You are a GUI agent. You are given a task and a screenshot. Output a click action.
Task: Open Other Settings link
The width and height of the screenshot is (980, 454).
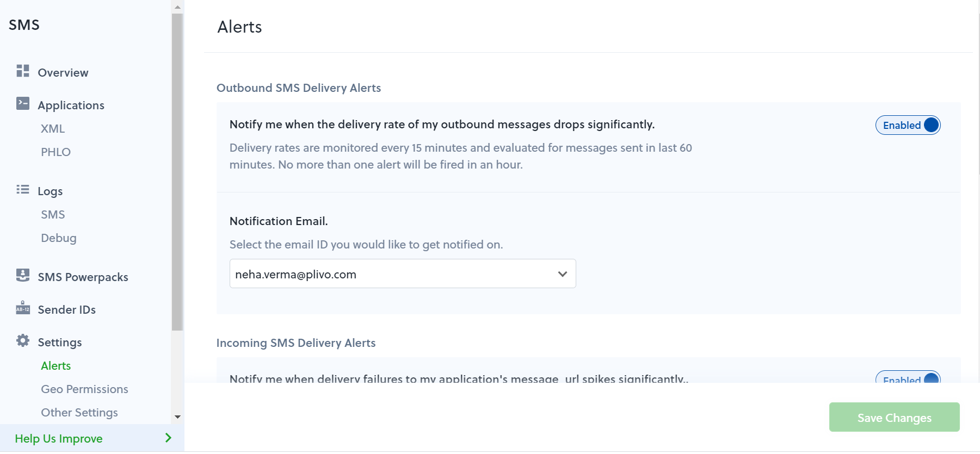79,413
